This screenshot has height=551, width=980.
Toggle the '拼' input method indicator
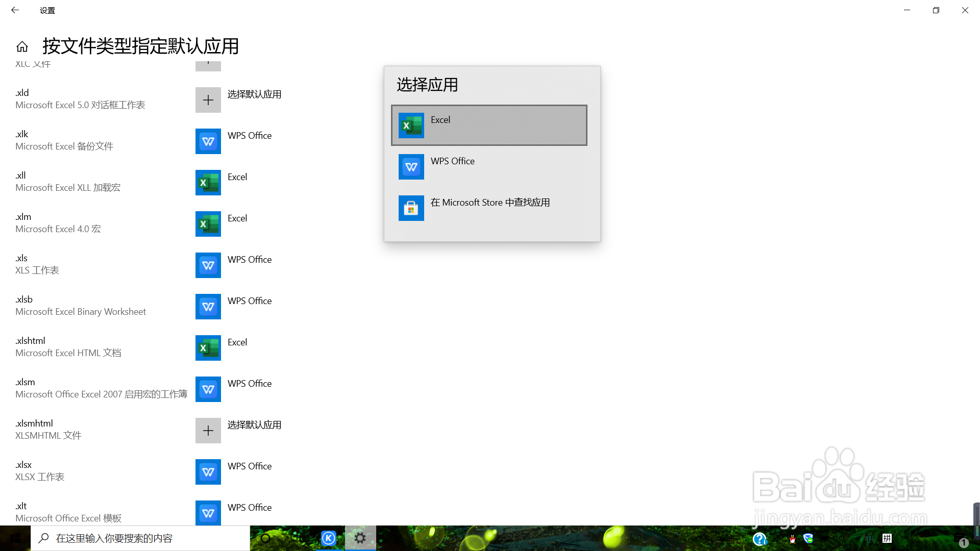[x=887, y=538]
